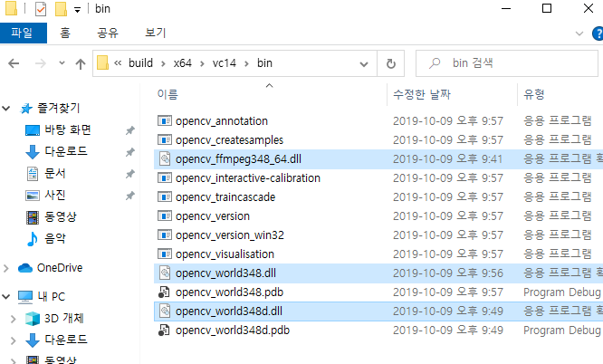Click the date of opencv_ffmpeg348_64.dll

coord(447,159)
